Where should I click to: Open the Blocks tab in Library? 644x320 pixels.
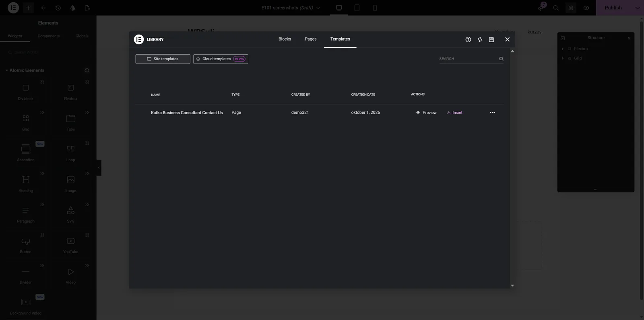pos(285,39)
